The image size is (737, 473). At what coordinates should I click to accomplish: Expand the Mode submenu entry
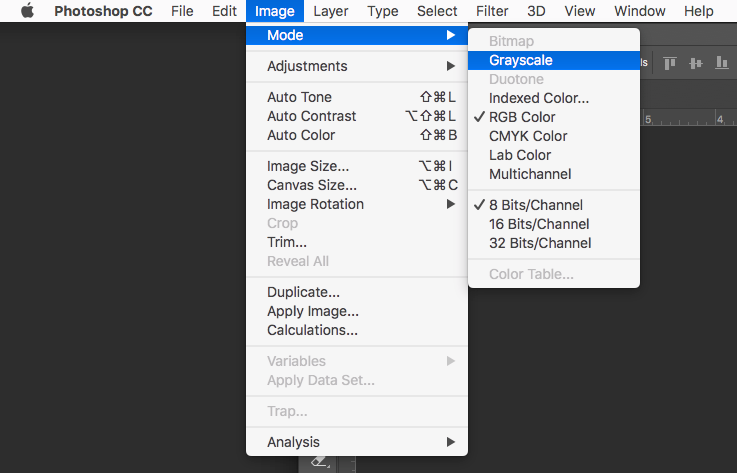pyautogui.click(x=357, y=35)
